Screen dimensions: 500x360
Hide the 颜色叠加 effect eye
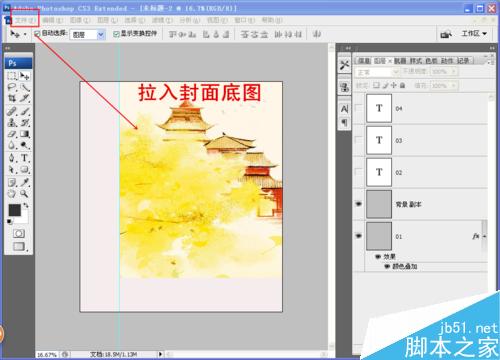[387, 266]
